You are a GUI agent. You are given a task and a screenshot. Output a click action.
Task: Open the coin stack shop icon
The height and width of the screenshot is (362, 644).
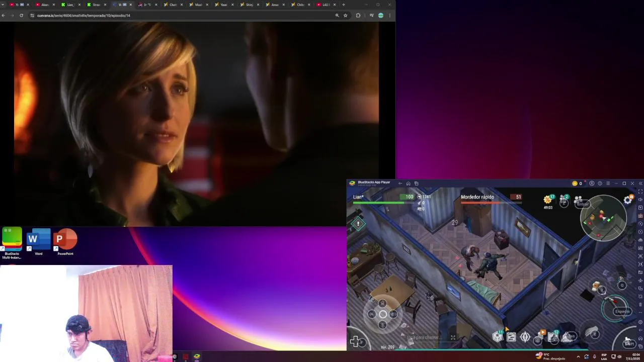pos(539,337)
